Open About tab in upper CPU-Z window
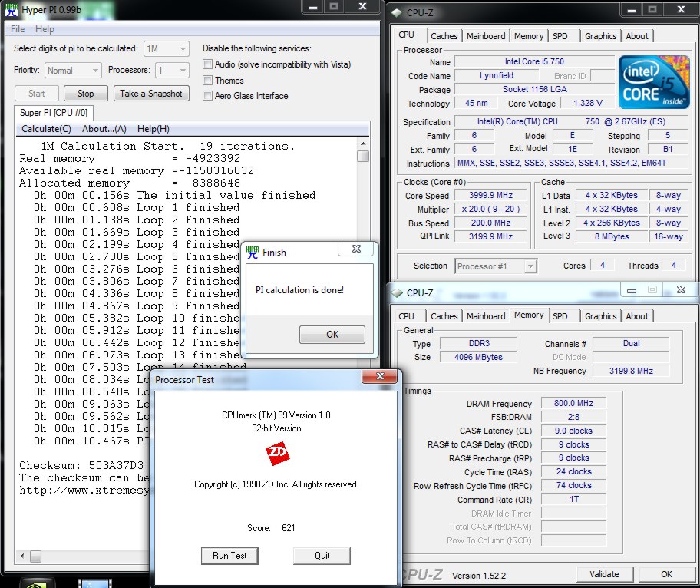 click(x=637, y=36)
